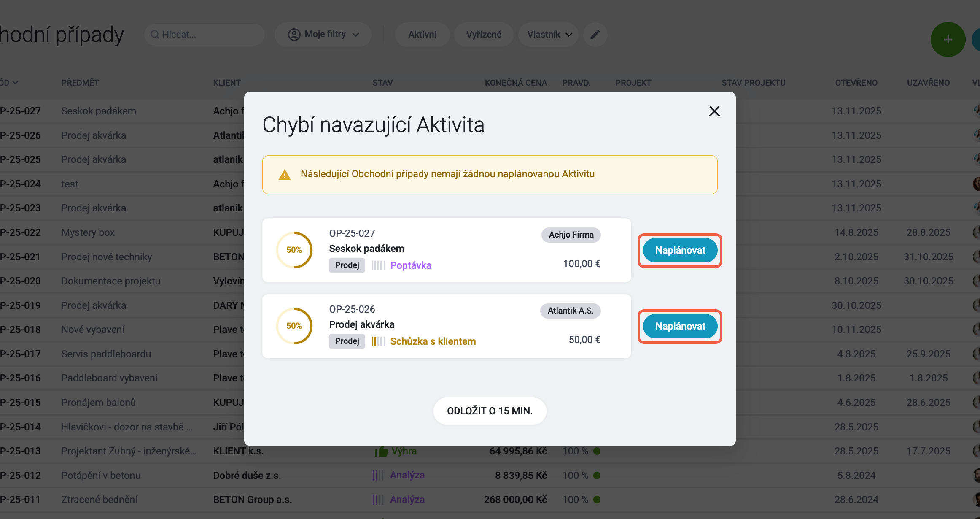This screenshot has height=519, width=980.
Task: Close the Chybí navazující Aktivita dialog
Action: click(714, 111)
